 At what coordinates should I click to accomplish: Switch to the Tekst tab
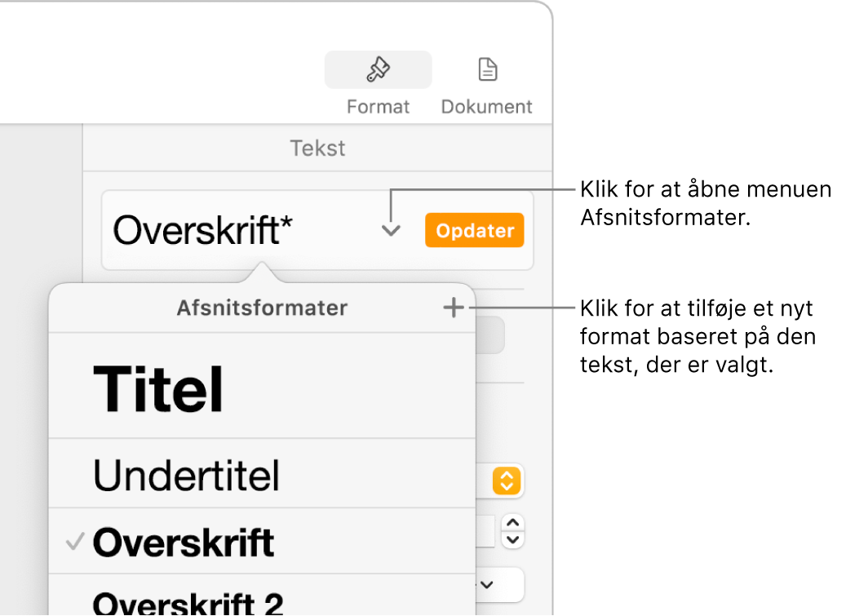click(x=317, y=148)
